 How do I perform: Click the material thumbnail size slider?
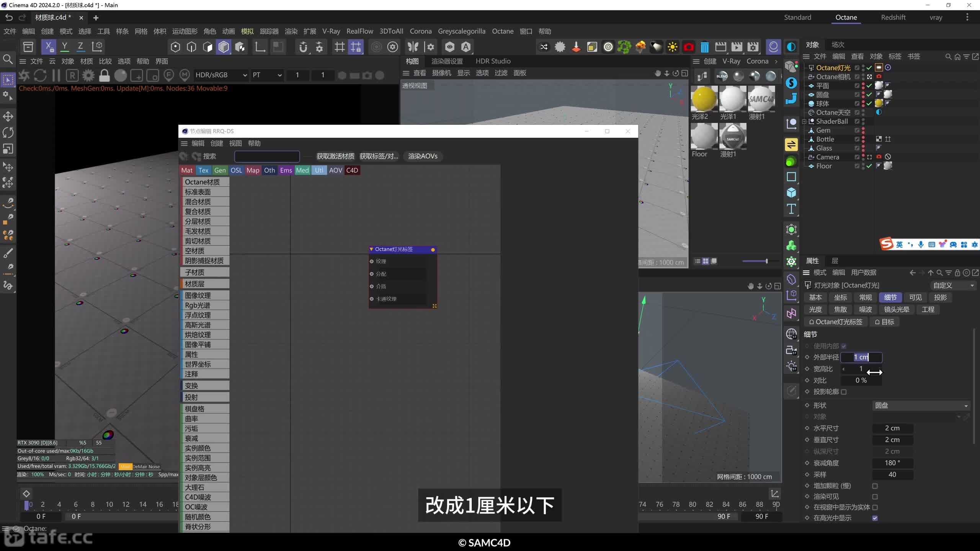click(x=760, y=261)
